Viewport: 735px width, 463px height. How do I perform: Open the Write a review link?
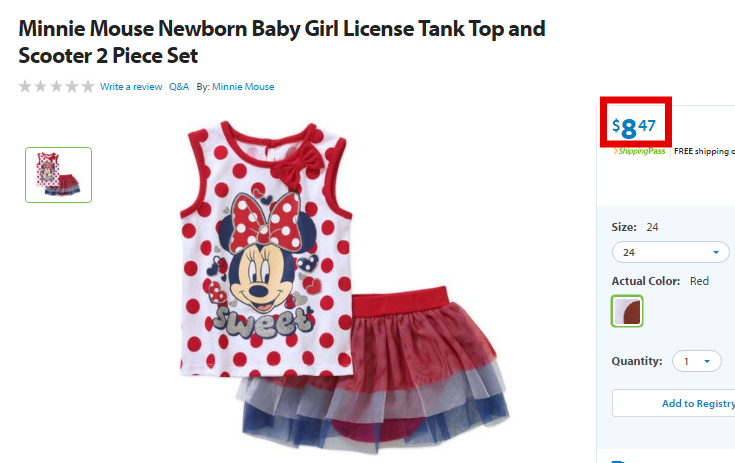click(x=131, y=87)
